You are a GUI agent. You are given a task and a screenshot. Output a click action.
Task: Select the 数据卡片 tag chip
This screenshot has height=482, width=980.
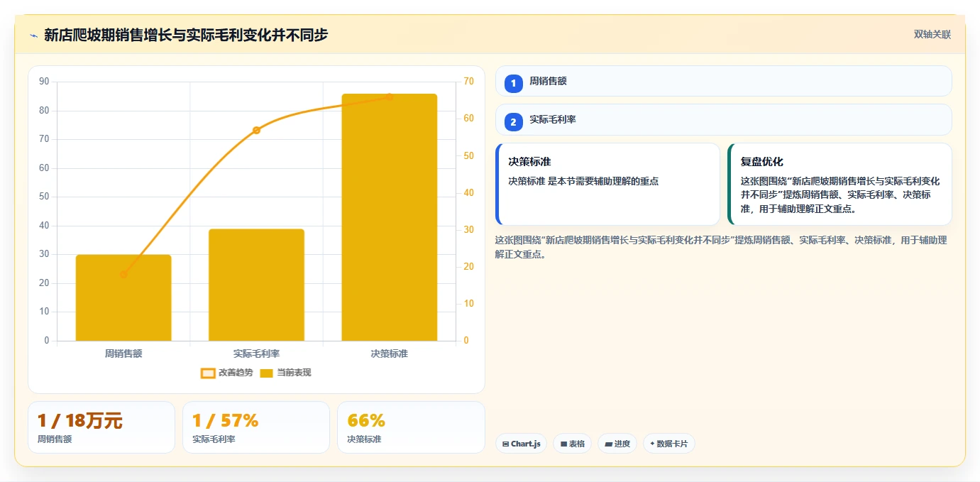(668, 444)
